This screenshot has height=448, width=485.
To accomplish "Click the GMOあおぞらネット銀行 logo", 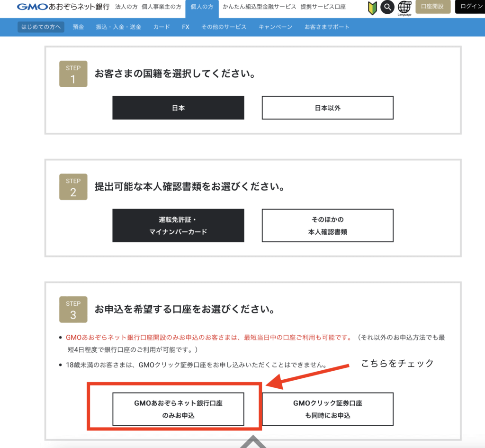I will pyautogui.click(x=63, y=7).
